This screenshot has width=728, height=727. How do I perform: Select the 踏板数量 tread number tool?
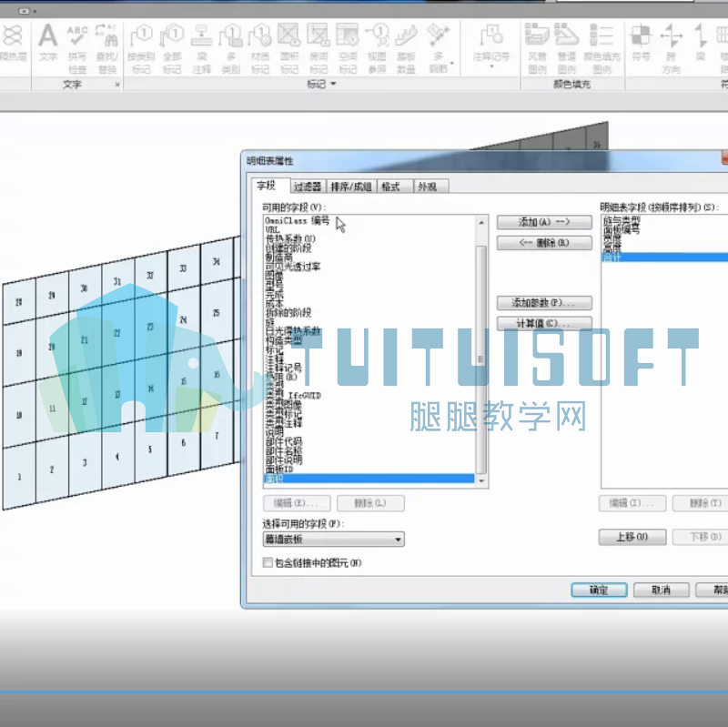(x=406, y=48)
